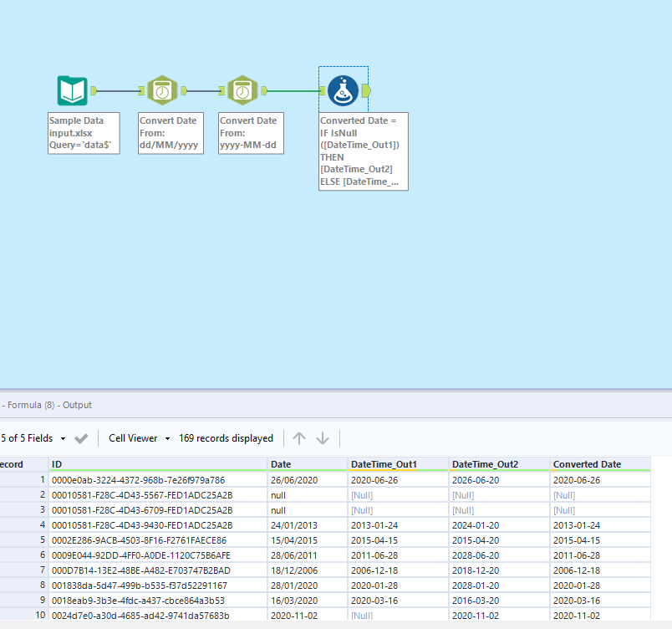
Task: Select DateTime_Out2 cell 2028-01-20
Action: coord(499,586)
